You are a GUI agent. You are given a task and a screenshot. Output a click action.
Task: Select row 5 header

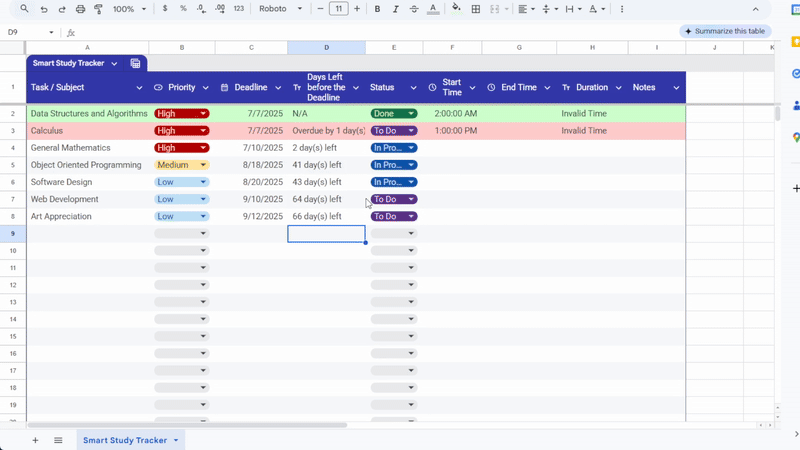13,165
